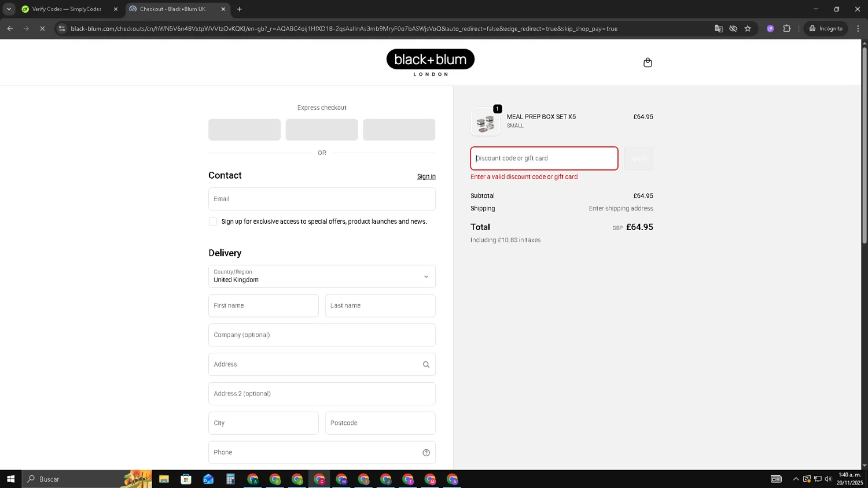The width and height of the screenshot is (868, 488).
Task: Click the 'MEAL PREP BOX SET X5' product name
Action: pos(541,117)
